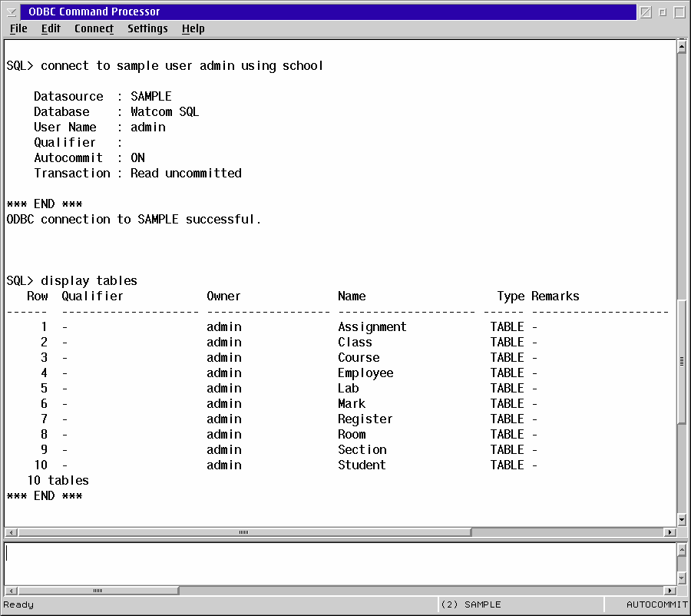The width and height of the screenshot is (691, 616).
Task: Click 'ODBC connection to SAMPLE successful.' message
Action: 134,220
